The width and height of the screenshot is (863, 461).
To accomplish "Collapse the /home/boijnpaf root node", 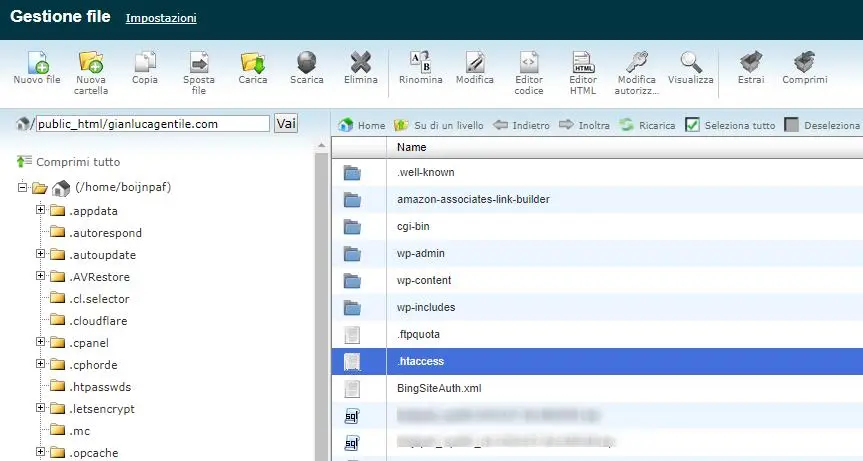I will click(x=22, y=187).
